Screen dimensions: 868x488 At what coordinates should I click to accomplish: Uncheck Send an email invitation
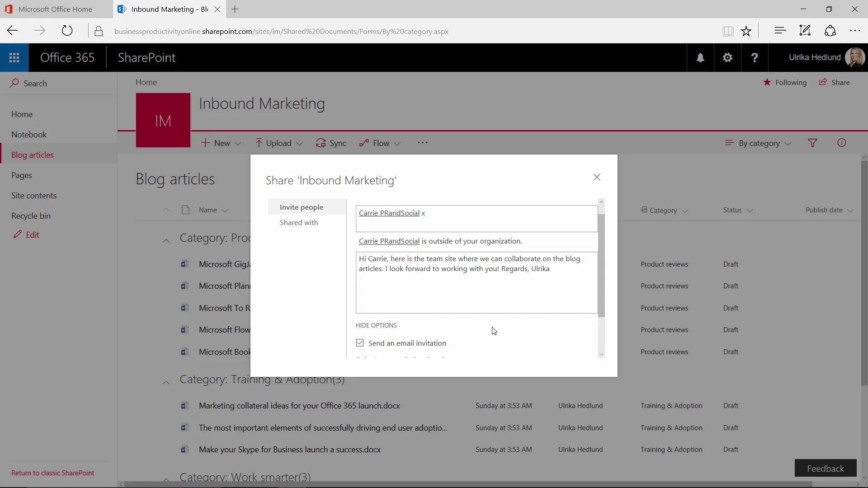click(x=360, y=343)
